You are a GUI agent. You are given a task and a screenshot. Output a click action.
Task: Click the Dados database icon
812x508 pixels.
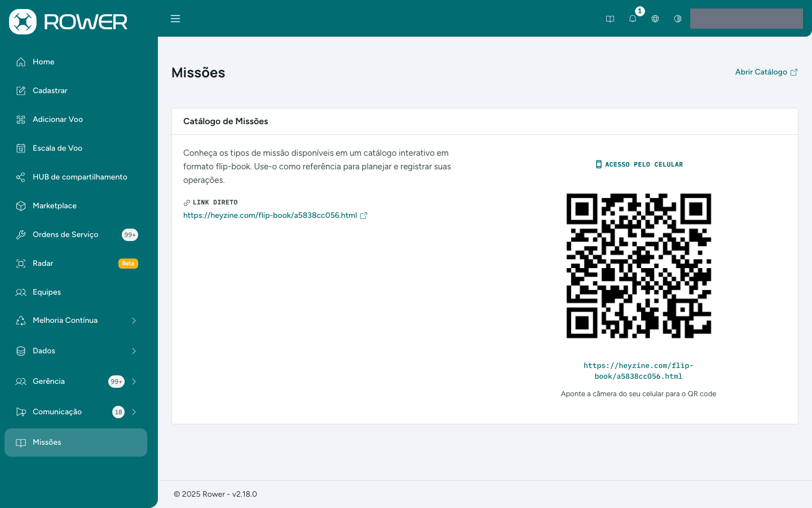[21, 351]
